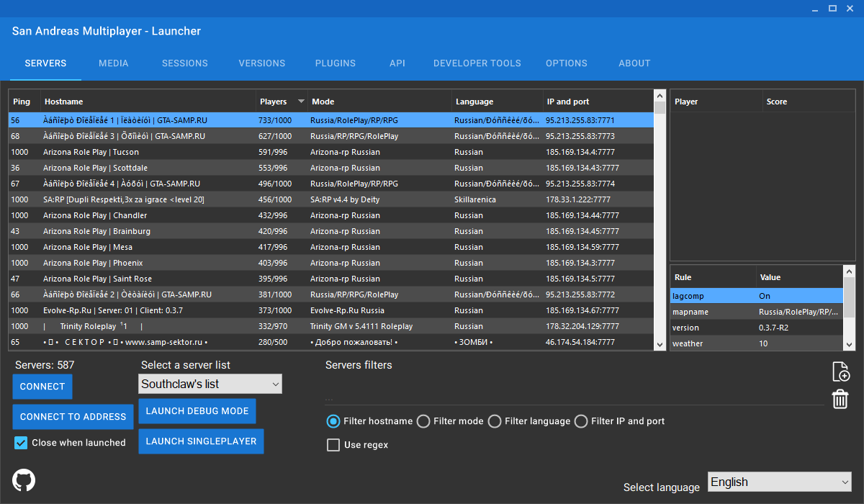Image resolution: width=864 pixels, height=504 pixels.
Task: Select Arizona Role Play | Saint Rose server
Action: (x=331, y=279)
